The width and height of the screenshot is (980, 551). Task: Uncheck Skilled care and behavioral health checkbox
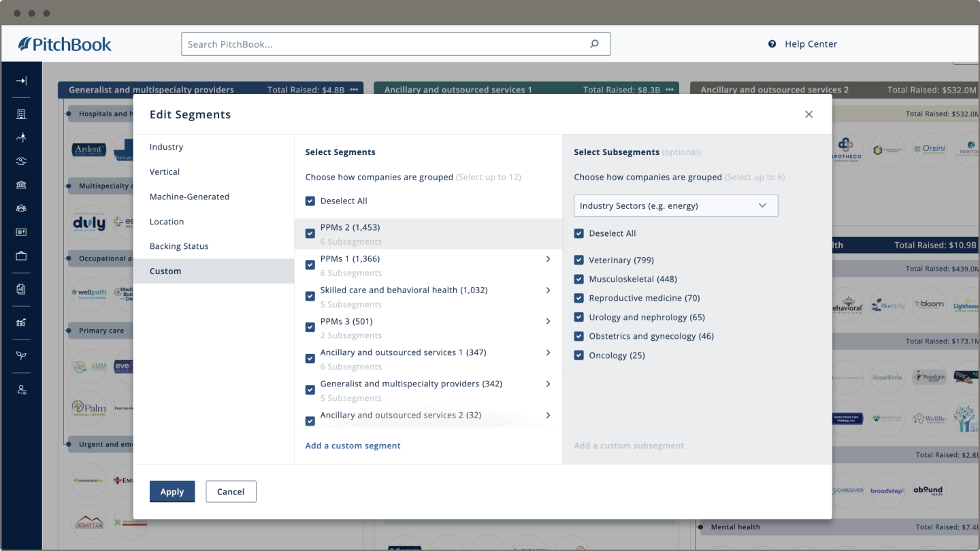click(x=310, y=296)
